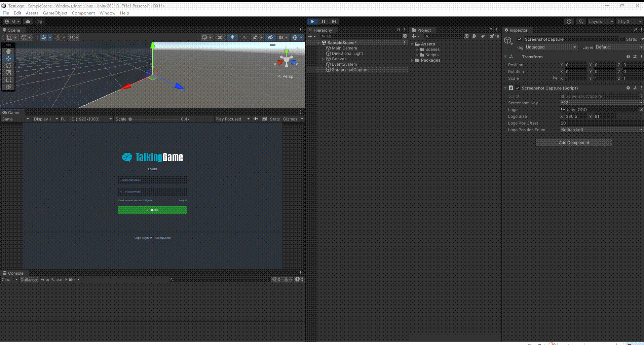Screen dimensions: 644x345
Task: Open the Logo Position Enum dropdown
Action: coord(601,130)
